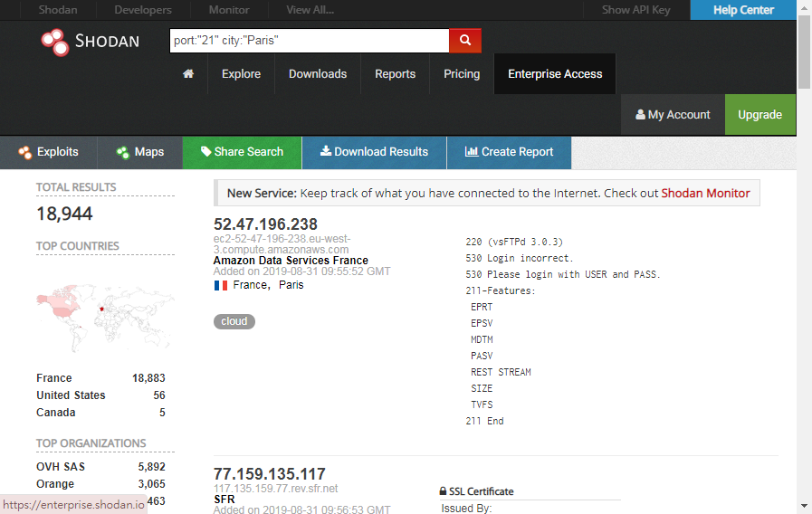
Task: Click the ec2 amazonaws hostname text
Action: (x=282, y=243)
